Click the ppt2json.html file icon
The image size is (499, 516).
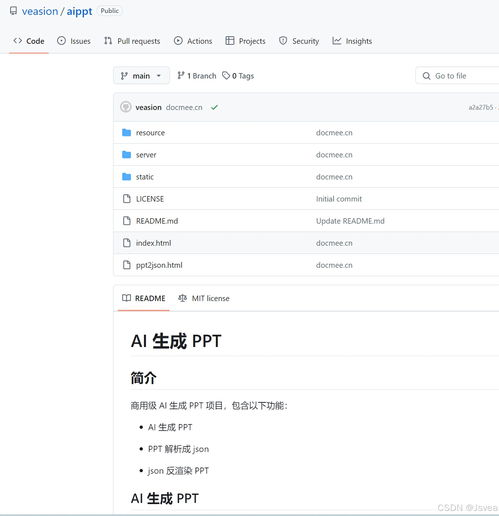click(x=127, y=265)
